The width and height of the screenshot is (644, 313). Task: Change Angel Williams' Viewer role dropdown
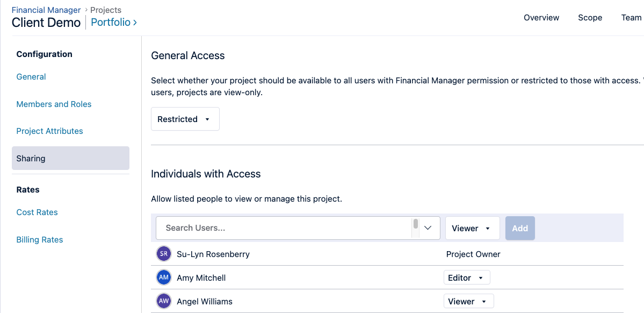468,301
